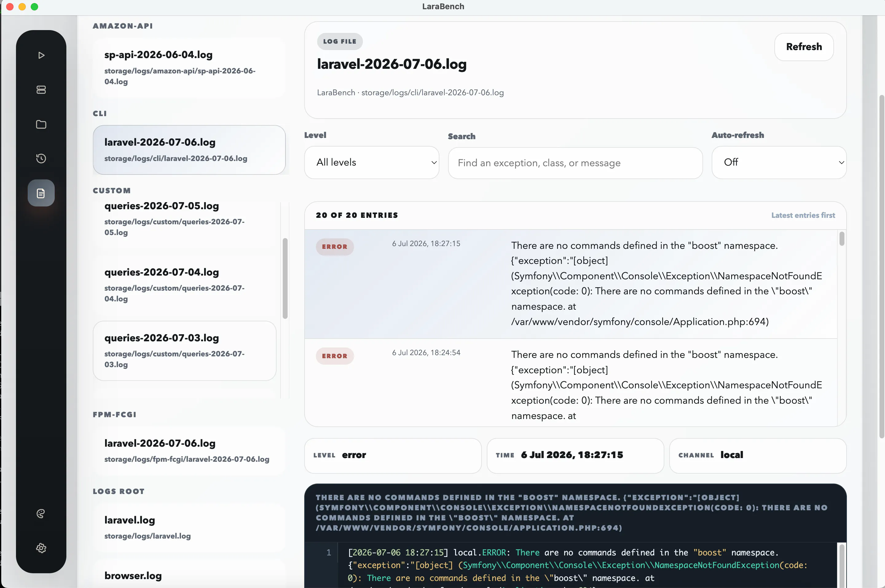Click the LOGS ROOT section heading
Screen dimensions: 885x588
[x=119, y=491]
